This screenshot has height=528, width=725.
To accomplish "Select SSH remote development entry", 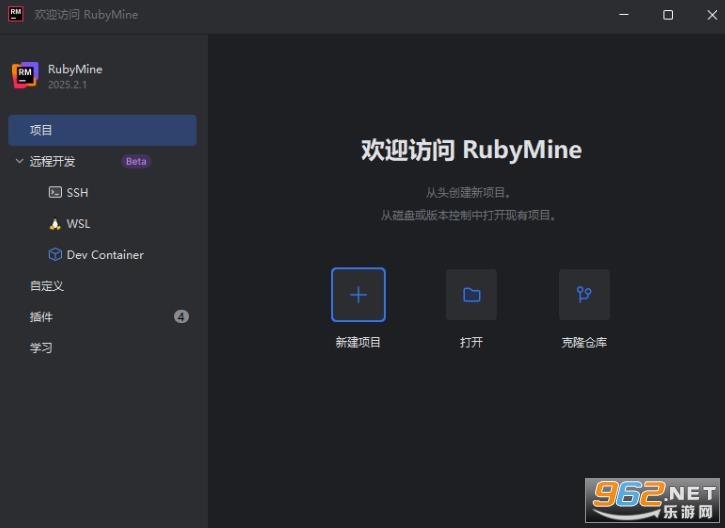I will 77,192.
